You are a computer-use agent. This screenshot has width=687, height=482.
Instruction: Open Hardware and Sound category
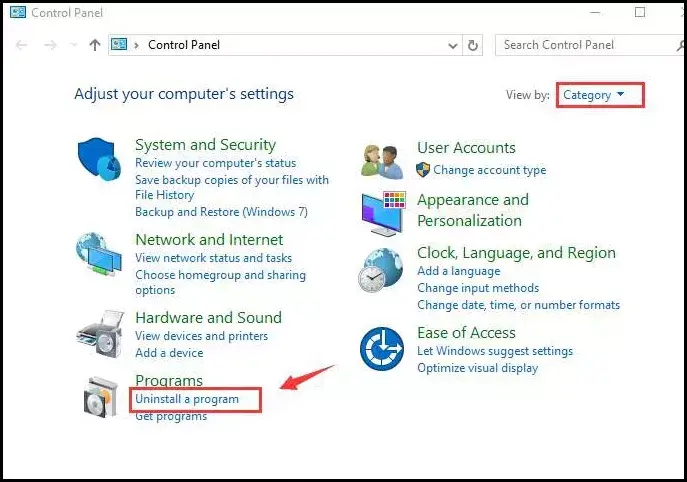point(209,318)
